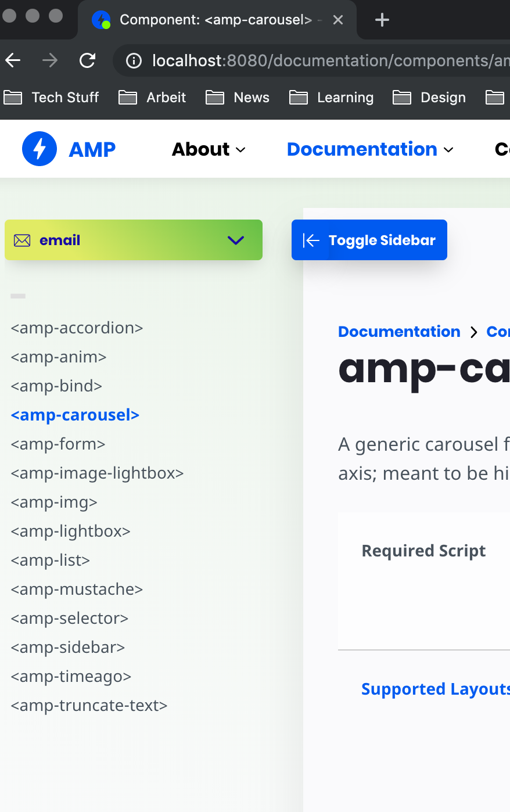Click the collapse arrow icon on Toggle Sidebar
The height and width of the screenshot is (812, 510).
tap(311, 239)
